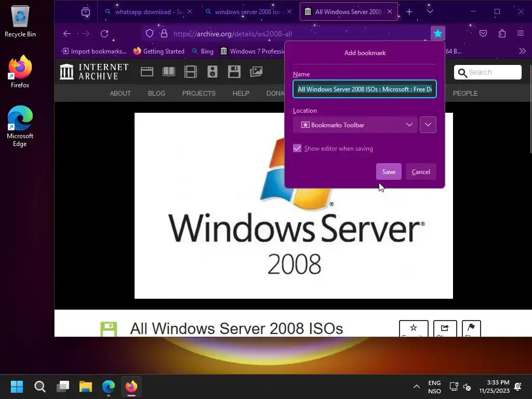Open BLOG in Internet Archive nav
This screenshot has width=532, height=399.
[156, 94]
